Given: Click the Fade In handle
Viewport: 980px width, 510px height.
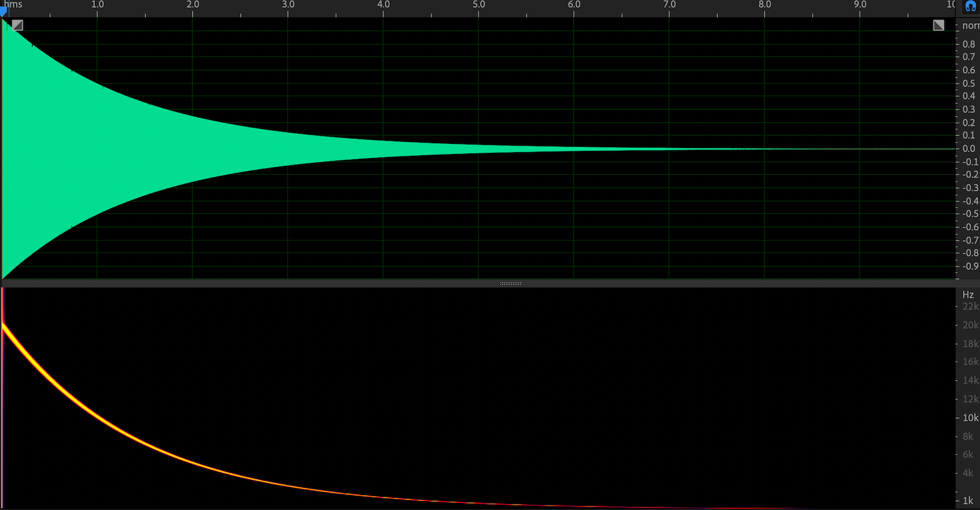Looking at the screenshot, I should point(17,25).
